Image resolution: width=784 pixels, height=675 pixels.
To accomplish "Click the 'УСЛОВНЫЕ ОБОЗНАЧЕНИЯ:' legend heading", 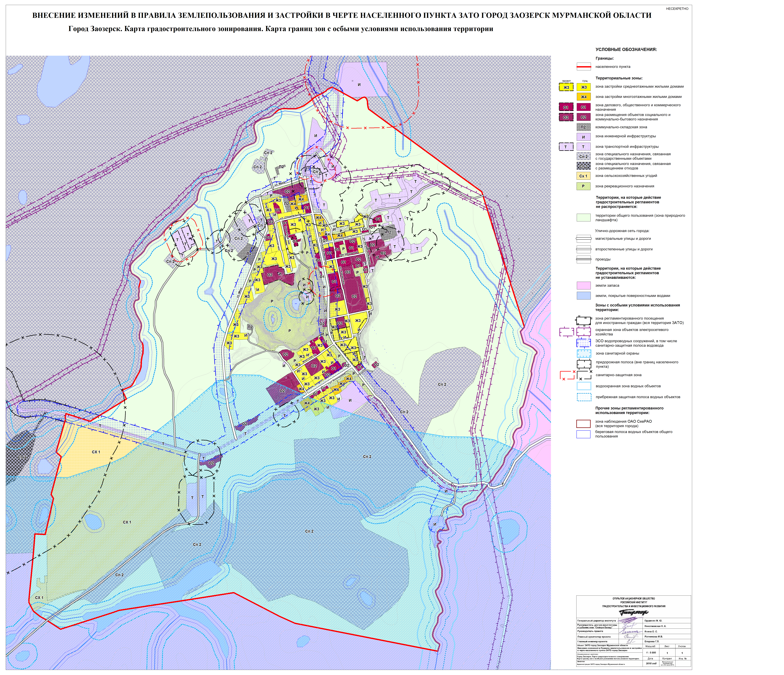I will [x=626, y=50].
